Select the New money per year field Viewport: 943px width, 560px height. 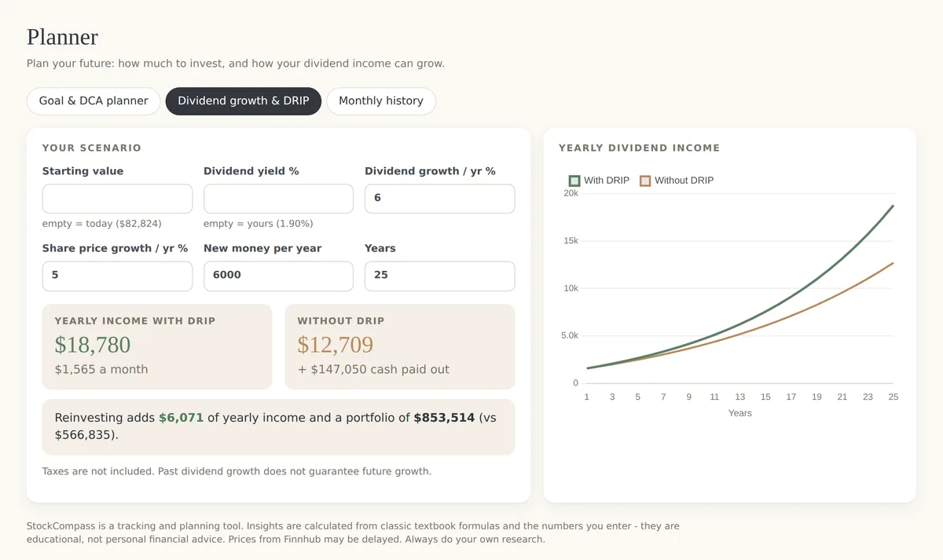click(x=278, y=276)
